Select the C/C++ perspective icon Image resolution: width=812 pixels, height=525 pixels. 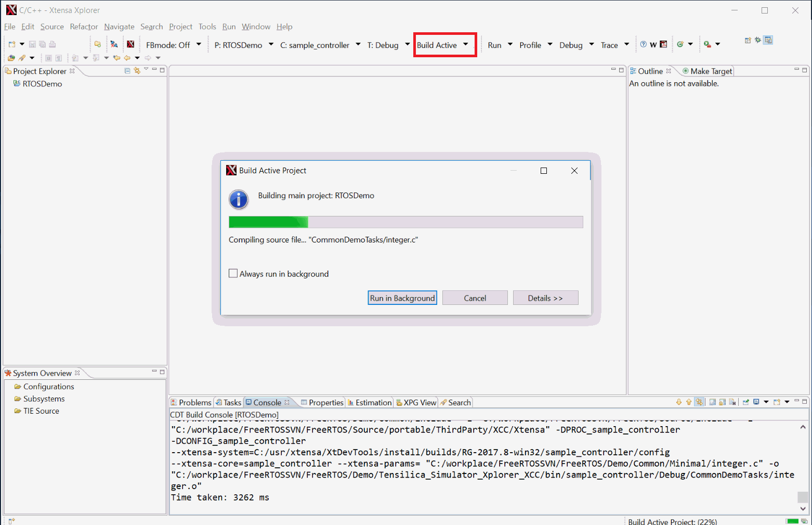[768, 40]
